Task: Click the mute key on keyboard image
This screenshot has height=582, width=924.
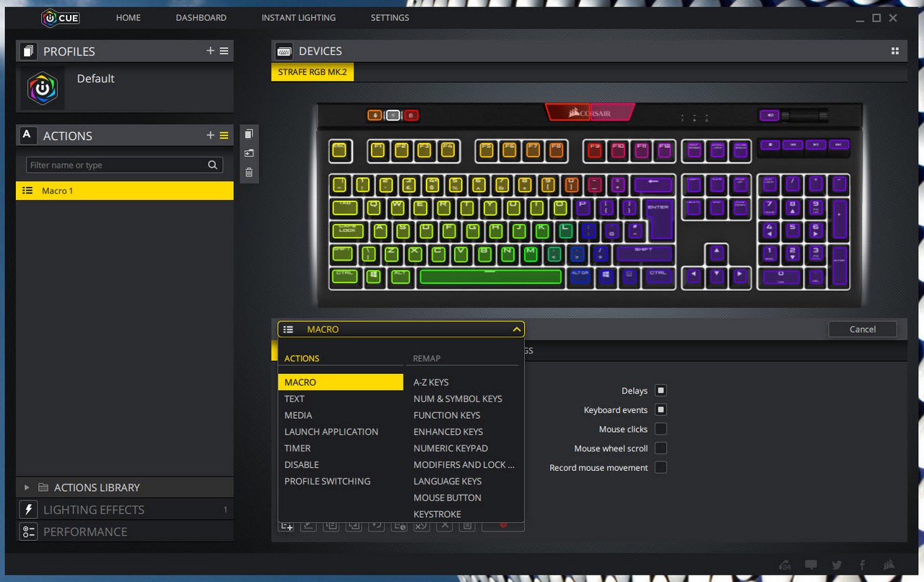Action: pyautogui.click(x=769, y=115)
